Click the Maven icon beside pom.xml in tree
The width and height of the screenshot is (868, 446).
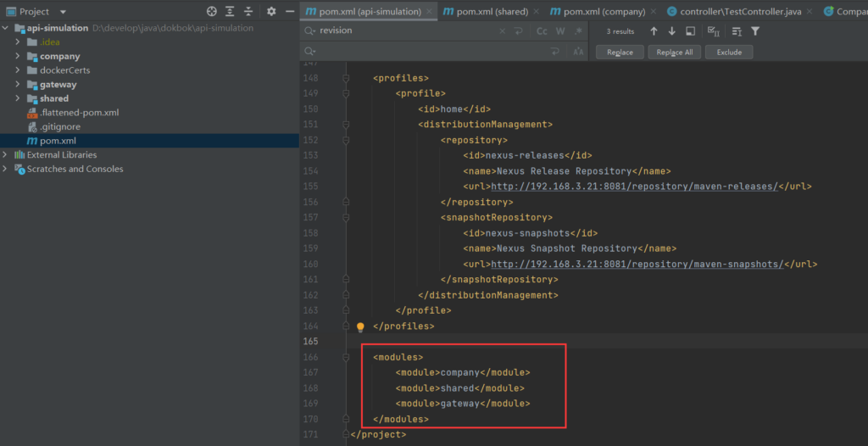(31, 141)
